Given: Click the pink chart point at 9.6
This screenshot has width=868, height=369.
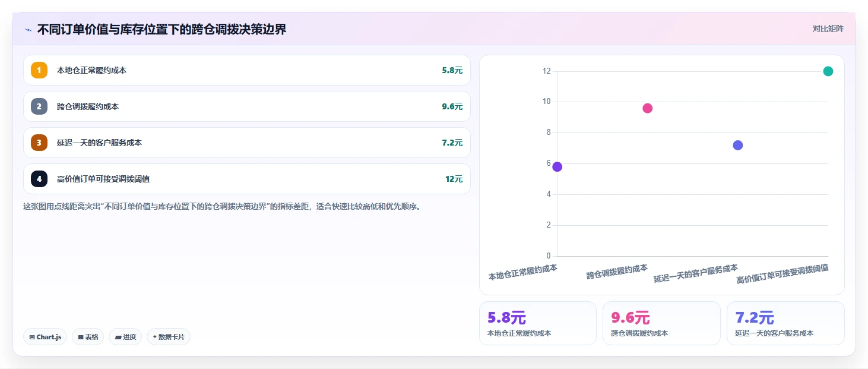Looking at the screenshot, I should [648, 108].
